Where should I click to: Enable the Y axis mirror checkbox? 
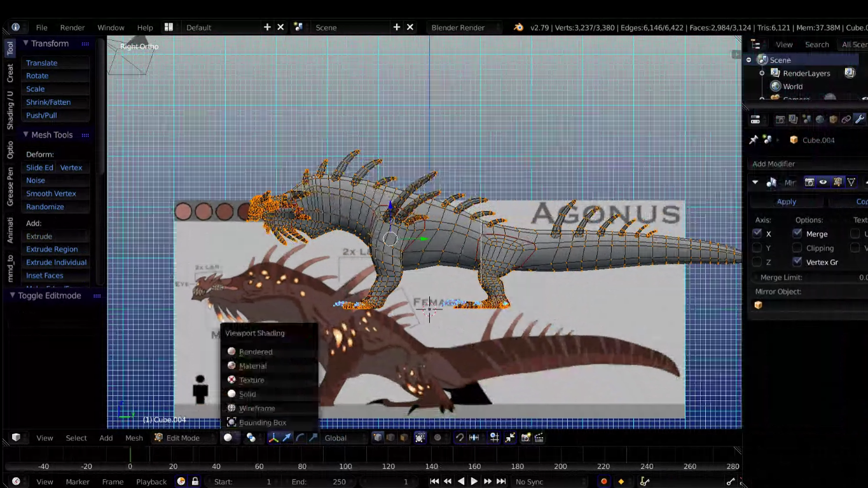[x=757, y=248]
